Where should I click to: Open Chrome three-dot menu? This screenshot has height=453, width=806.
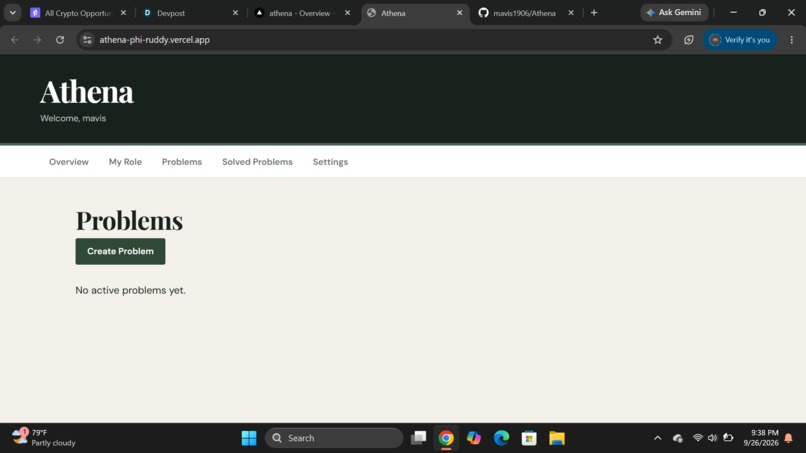pos(792,40)
